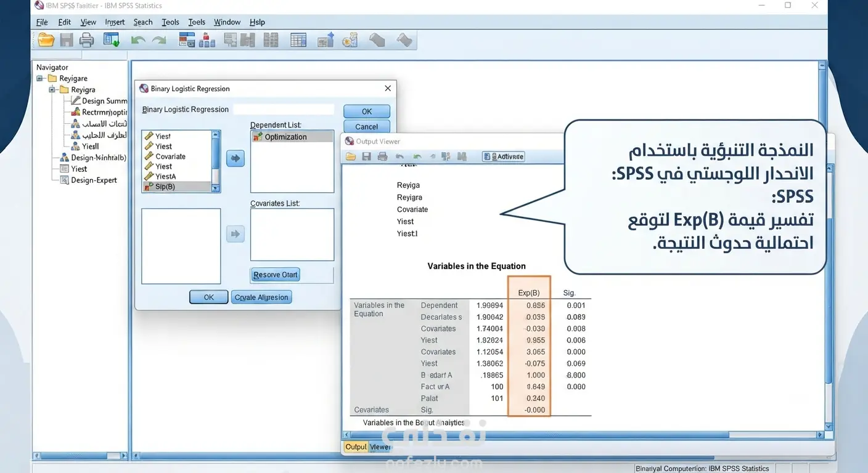This screenshot has height=473, width=868.
Task: Click the save icon in Output Viewer toolbar
Action: 367,156
